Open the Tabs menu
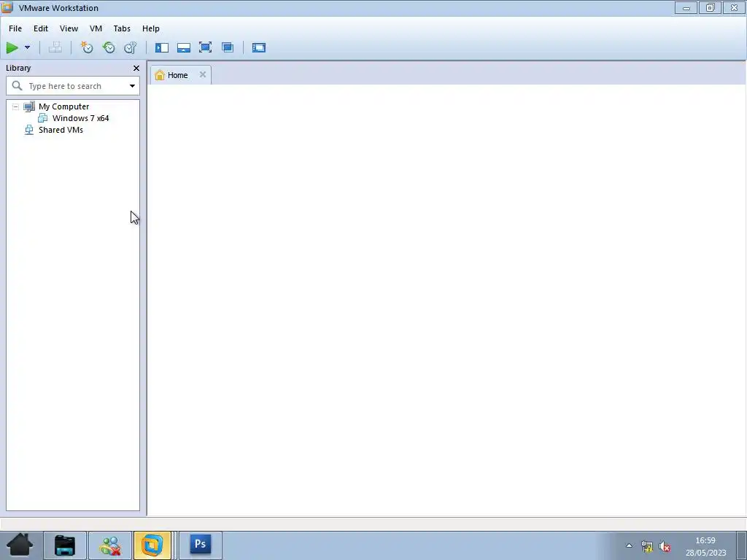This screenshot has height=560, width=747. (x=122, y=28)
